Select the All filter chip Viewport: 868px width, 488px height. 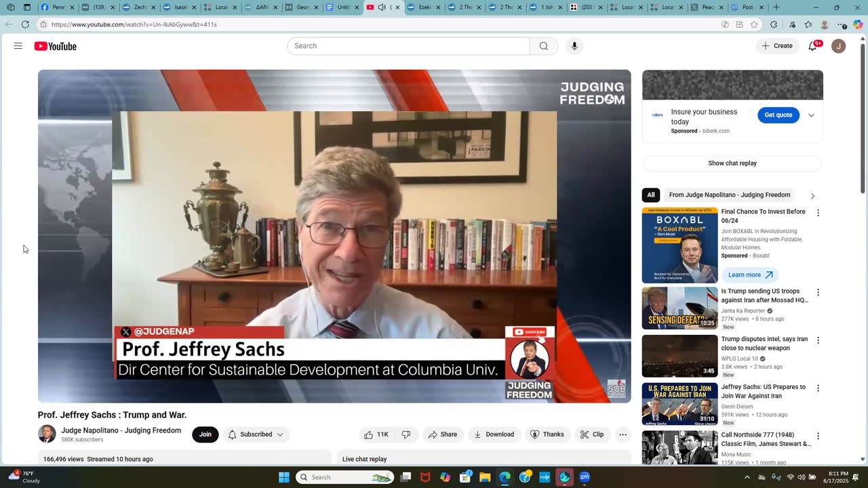650,195
